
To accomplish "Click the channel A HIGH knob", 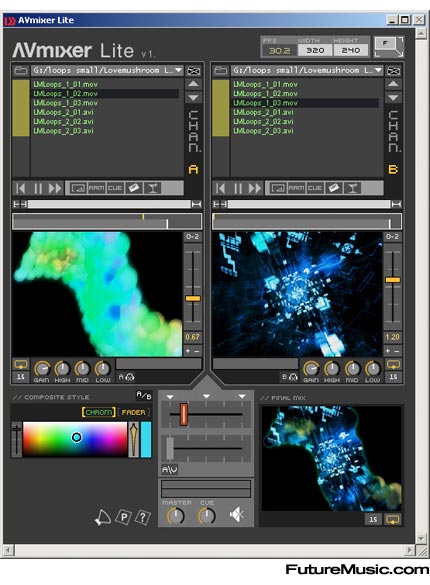I will click(62, 369).
